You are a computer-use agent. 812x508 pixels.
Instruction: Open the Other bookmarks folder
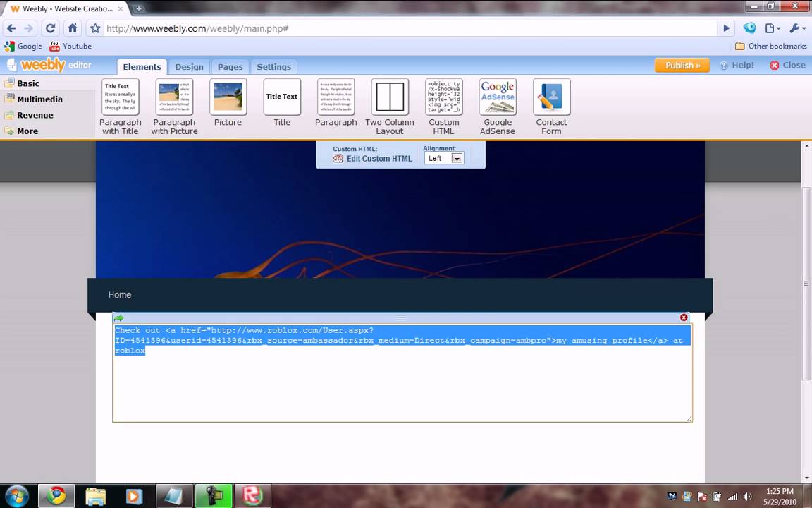point(770,46)
